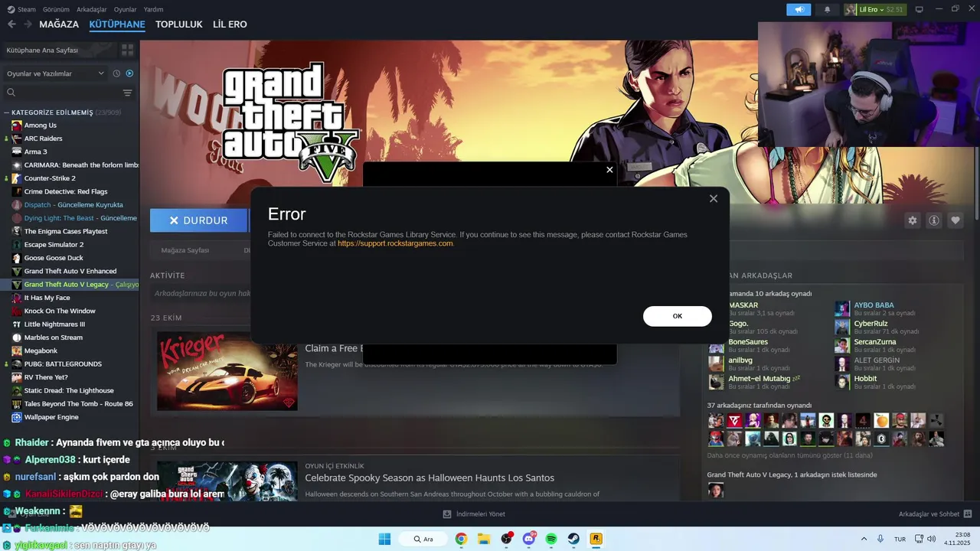
Task: Open the Oyunlar menu
Action: pyautogui.click(x=126, y=9)
